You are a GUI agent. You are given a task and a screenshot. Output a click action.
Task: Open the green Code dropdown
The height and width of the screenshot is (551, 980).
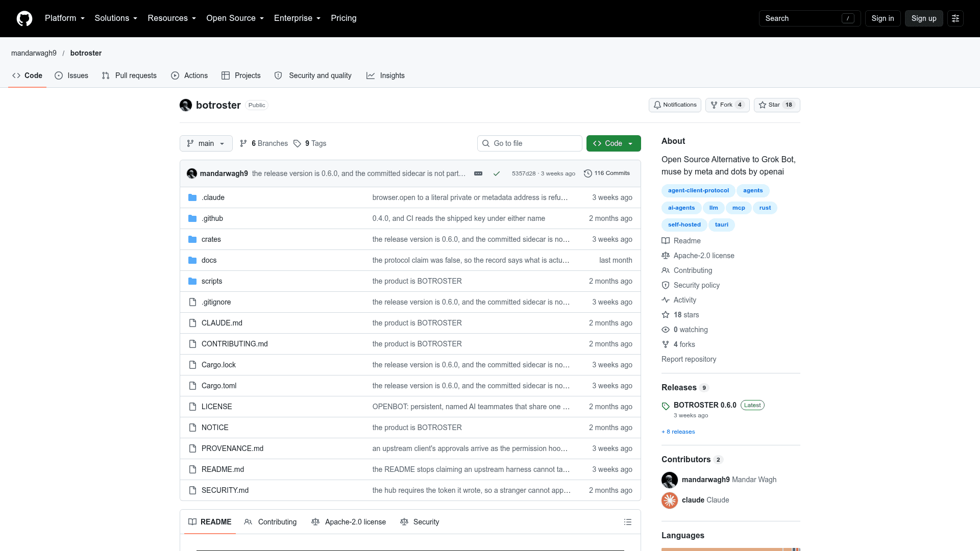614,143
